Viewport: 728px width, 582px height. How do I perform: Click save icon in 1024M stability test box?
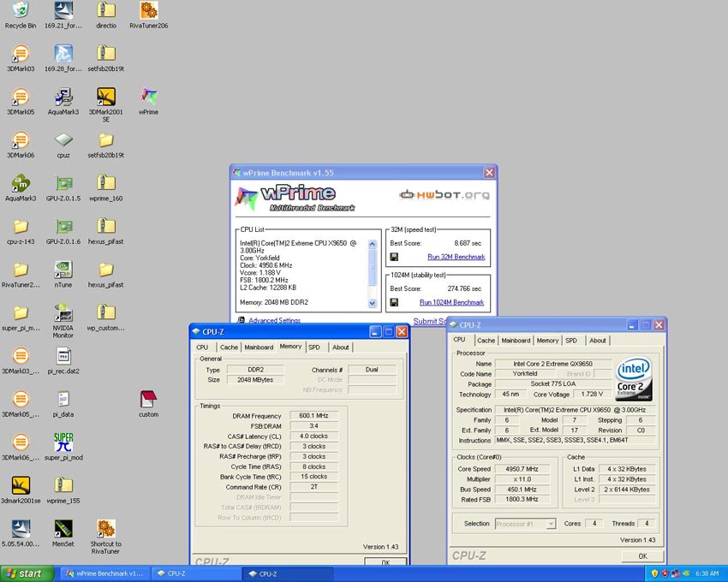coord(394,302)
